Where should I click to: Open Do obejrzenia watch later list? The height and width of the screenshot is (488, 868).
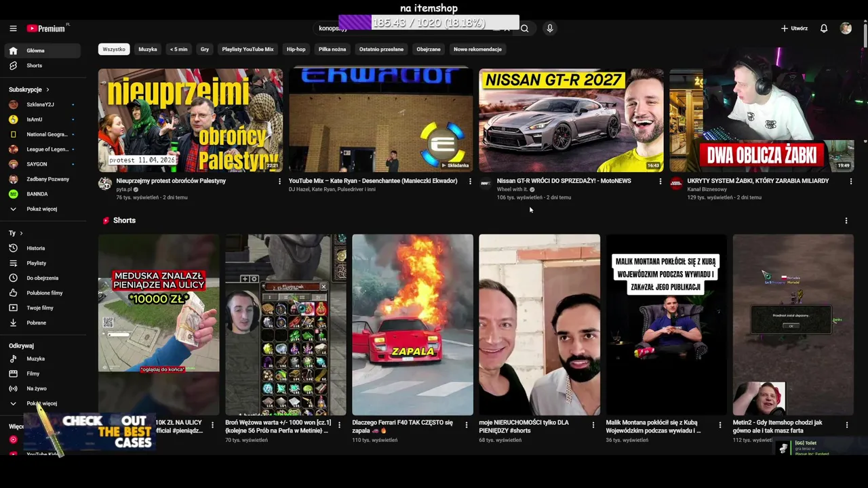tap(42, 278)
